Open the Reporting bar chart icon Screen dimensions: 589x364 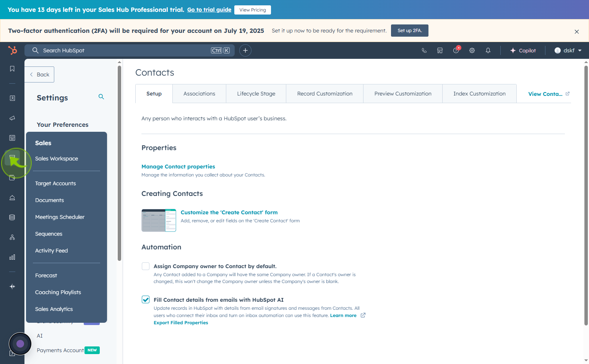[x=12, y=257]
